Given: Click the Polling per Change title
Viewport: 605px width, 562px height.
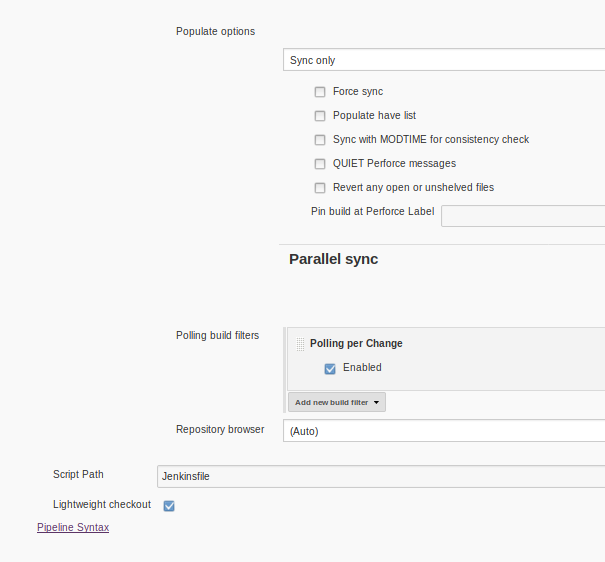Looking at the screenshot, I should pos(356,343).
